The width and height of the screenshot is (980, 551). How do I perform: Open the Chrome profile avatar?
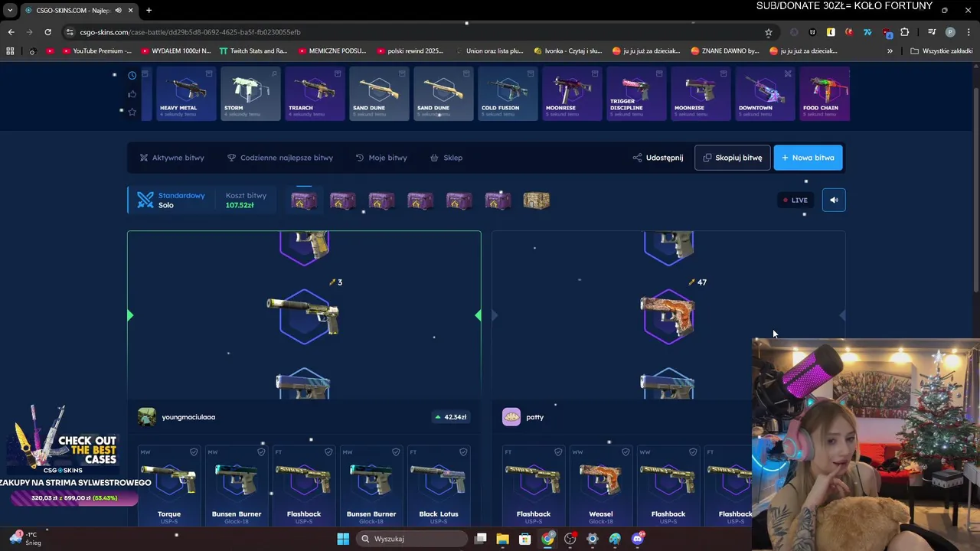[x=950, y=32]
